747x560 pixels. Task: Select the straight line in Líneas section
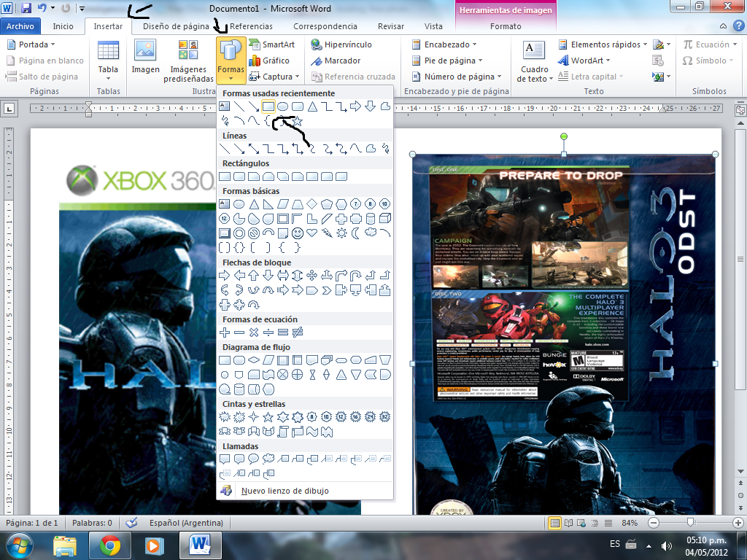225,149
